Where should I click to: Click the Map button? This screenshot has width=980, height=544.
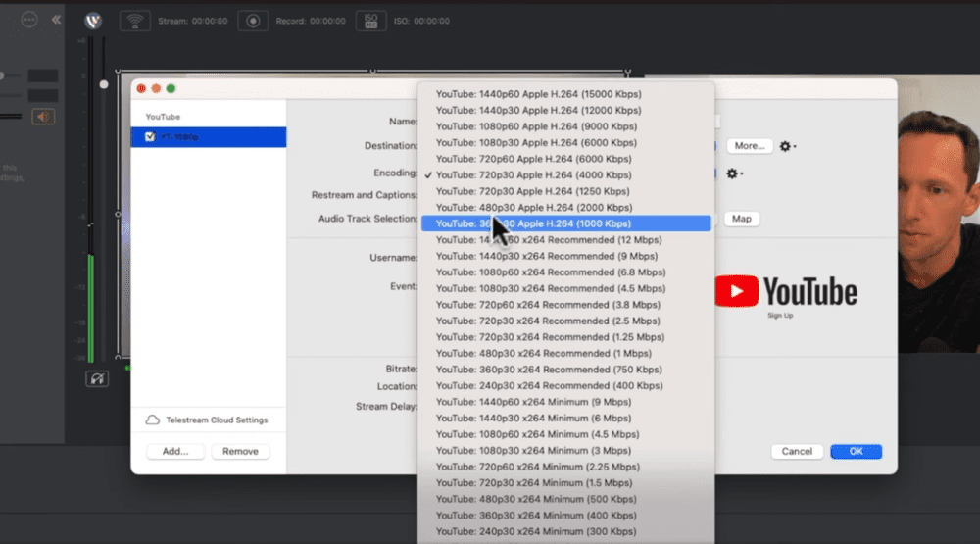pos(741,219)
